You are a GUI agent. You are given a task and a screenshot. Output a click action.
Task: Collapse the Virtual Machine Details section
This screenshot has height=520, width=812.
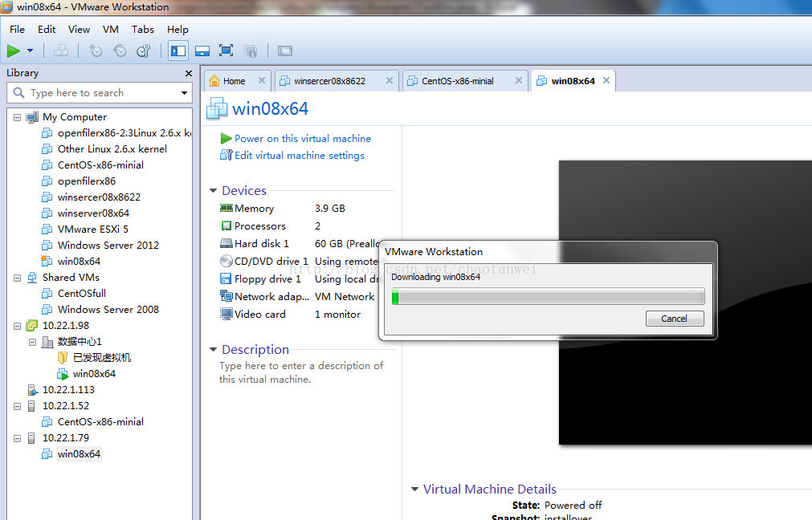pos(414,490)
